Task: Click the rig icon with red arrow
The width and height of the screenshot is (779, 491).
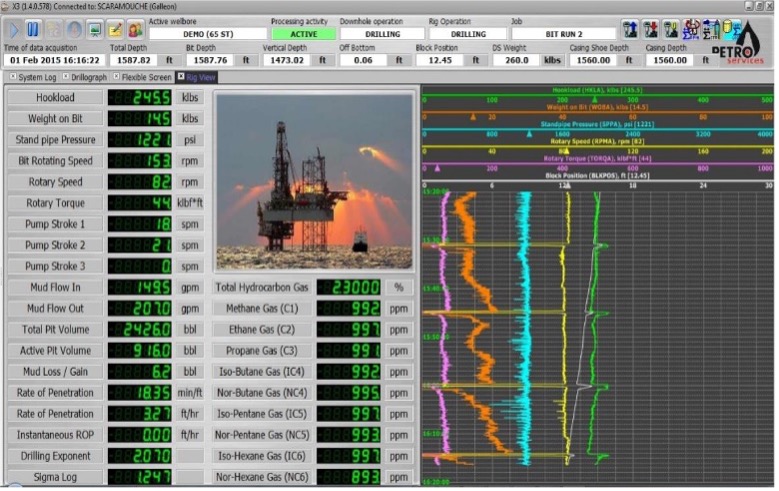Action: click(x=650, y=29)
